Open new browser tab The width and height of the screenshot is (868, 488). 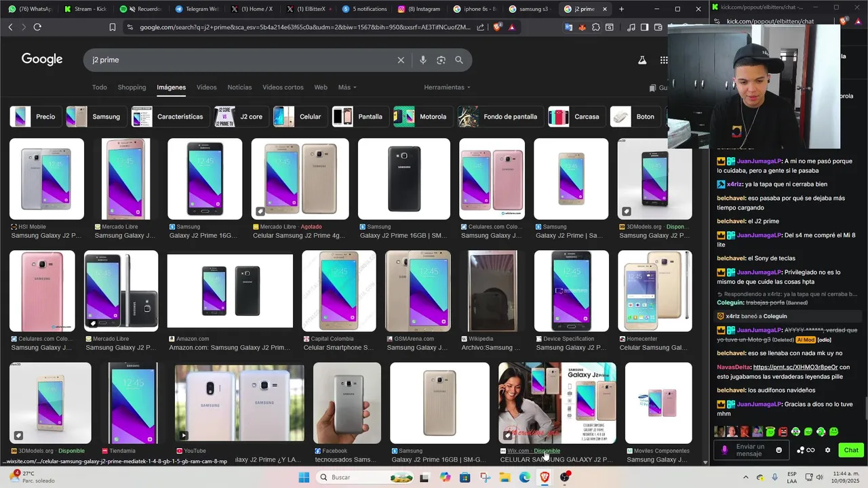point(621,9)
